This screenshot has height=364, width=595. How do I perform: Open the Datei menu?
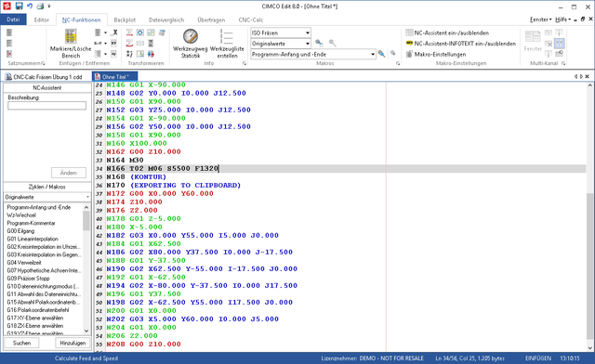pyautogui.click(x=13, y=19)
